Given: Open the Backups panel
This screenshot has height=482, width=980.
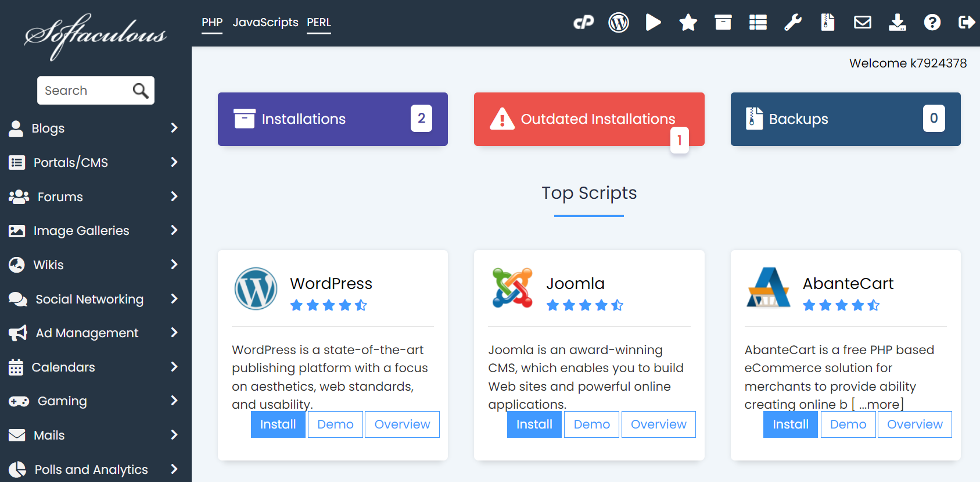Looking at the screenshot, I should (846, 119).
